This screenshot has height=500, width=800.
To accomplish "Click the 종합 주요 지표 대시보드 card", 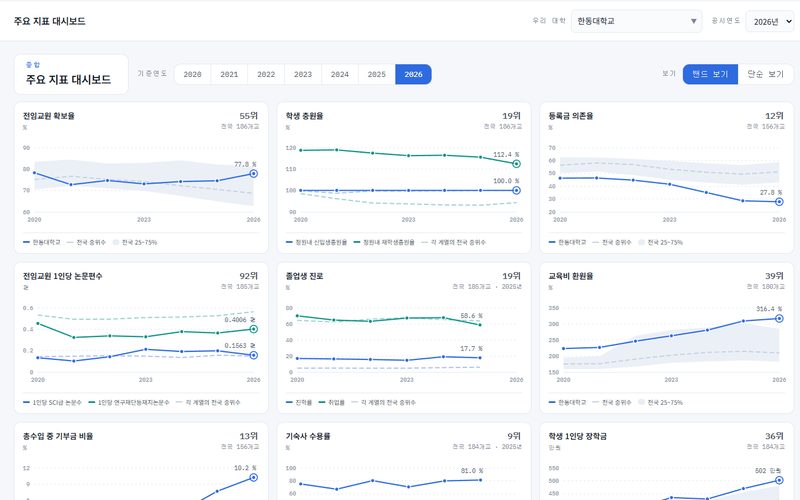I will (71, 74).
